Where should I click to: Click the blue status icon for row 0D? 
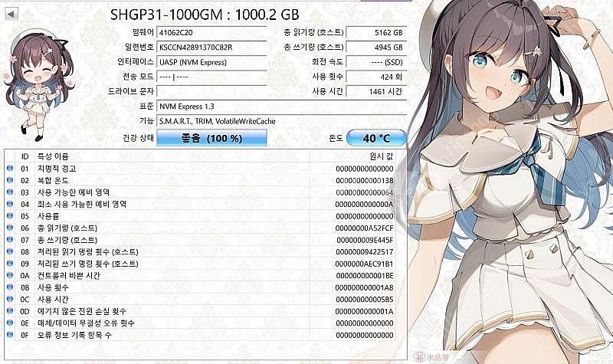10,311
